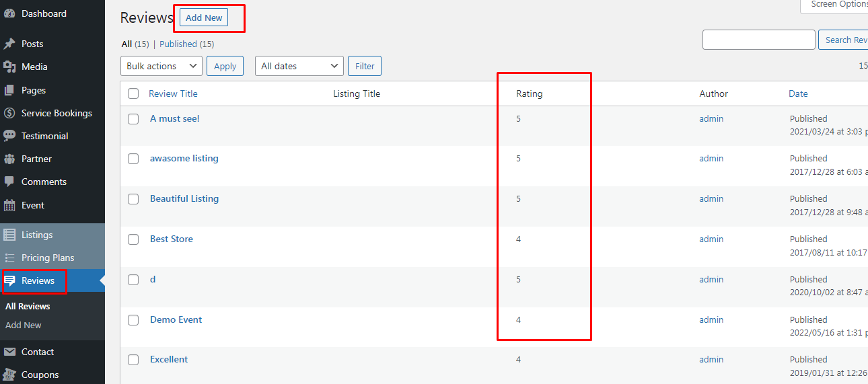Screen dimensions: 868x384
Task: Click the Service Bookings dollar icon
Action: tap(9, 113)
